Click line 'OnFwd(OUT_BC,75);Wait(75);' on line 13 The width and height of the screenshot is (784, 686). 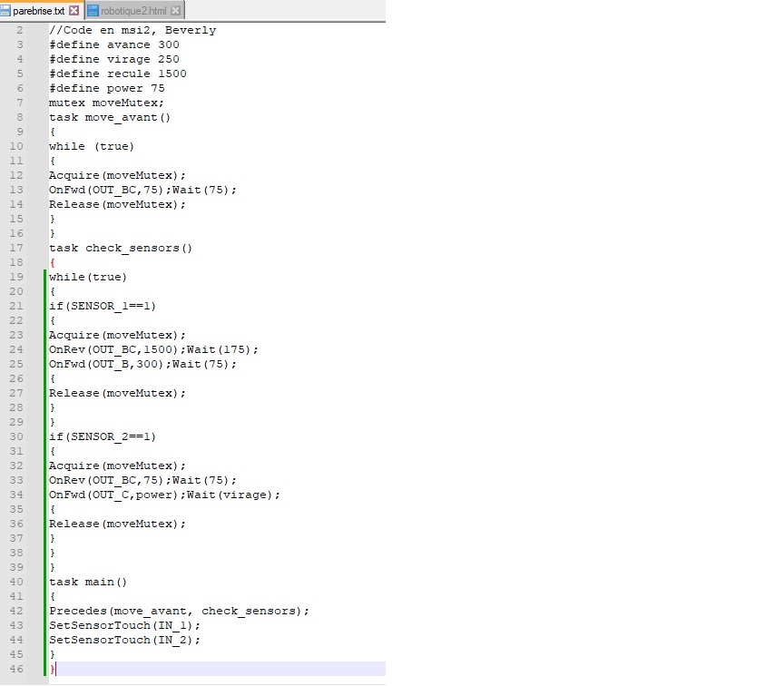[x=142, y=190]
